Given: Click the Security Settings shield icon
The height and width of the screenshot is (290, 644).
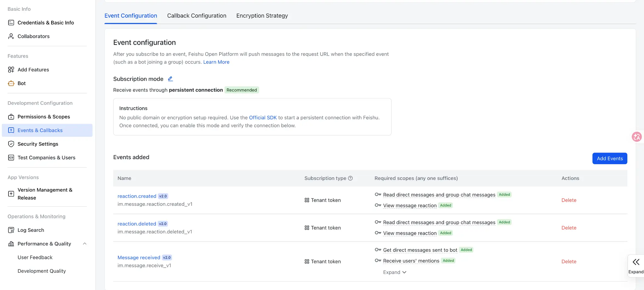Looking at the screenshot, I should (11, 144).
